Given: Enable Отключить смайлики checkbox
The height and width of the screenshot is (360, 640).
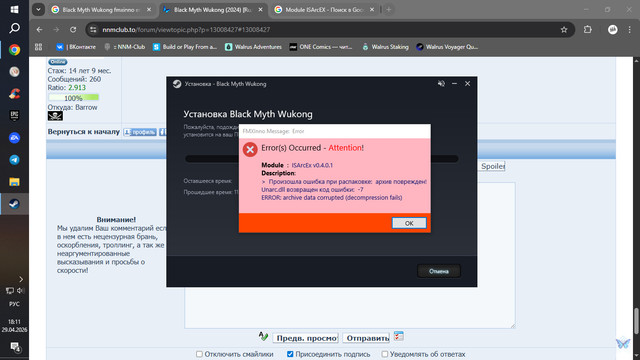Looking at the screenshot, I should click(x=199, y=354).
